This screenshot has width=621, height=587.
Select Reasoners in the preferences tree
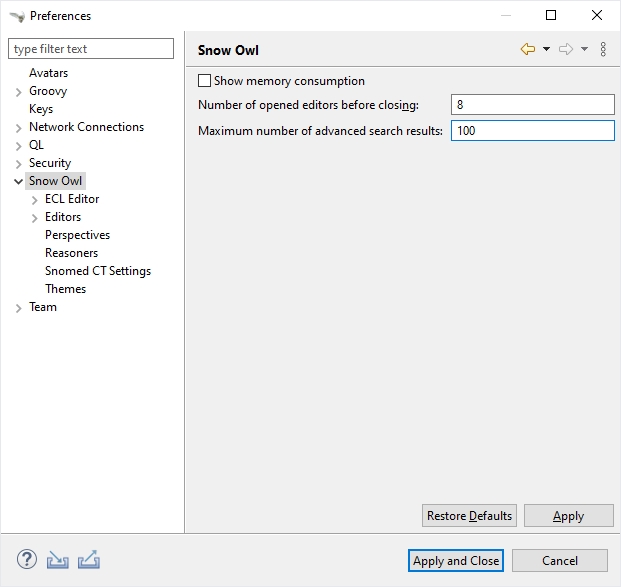(x=71, y=253)
